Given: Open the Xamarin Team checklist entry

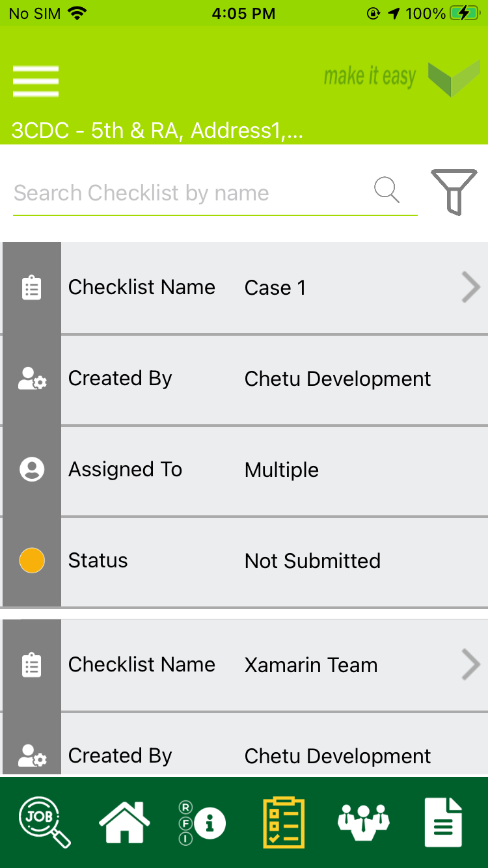Looking at the screenshot, I should click(x=310, y=665).
